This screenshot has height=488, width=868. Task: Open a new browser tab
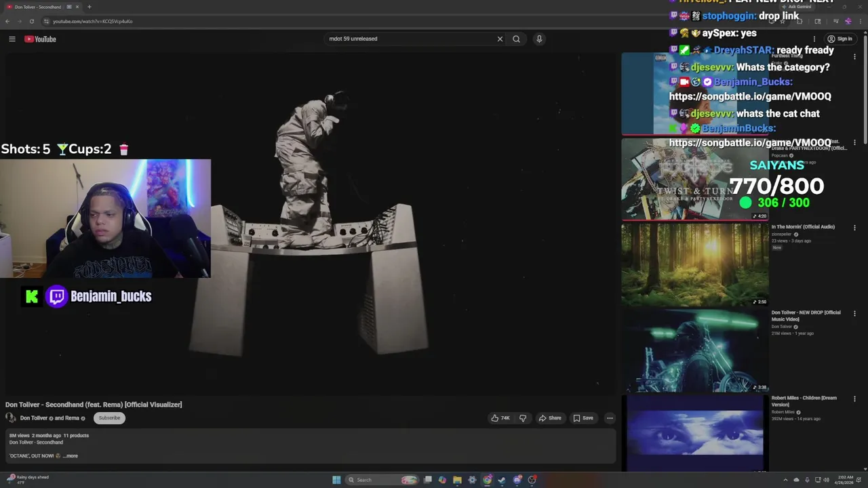(89, 7)
